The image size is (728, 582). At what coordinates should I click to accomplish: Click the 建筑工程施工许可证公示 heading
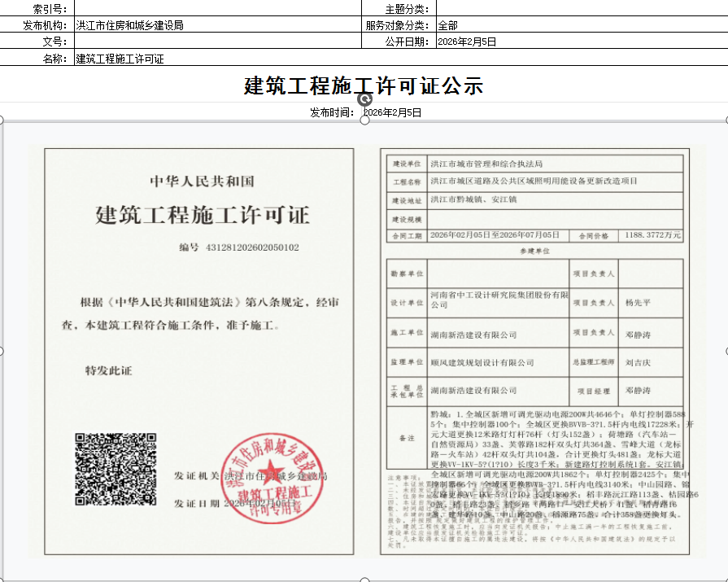(364, 85)
